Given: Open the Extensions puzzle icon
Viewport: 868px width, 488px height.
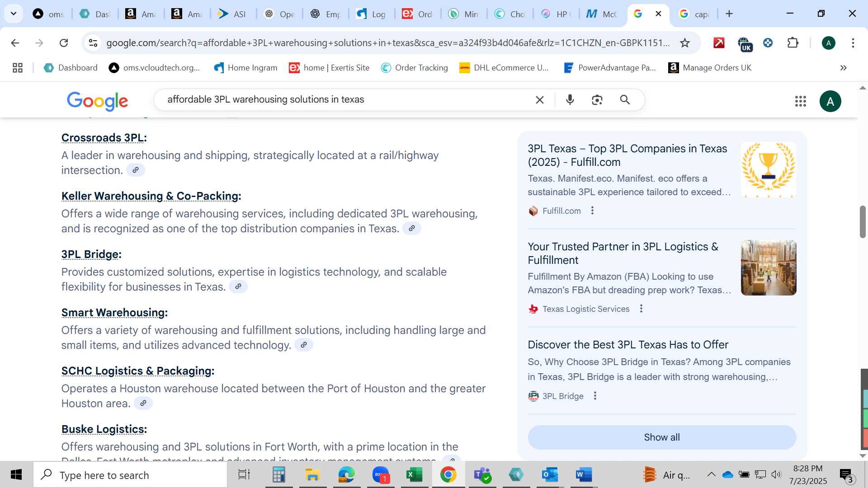Looking at the screenshot, I should coord(793,43).
